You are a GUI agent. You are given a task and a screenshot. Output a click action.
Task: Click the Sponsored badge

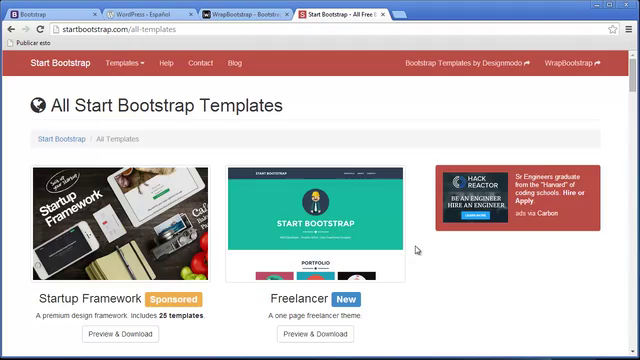click(x=173, y=299)
